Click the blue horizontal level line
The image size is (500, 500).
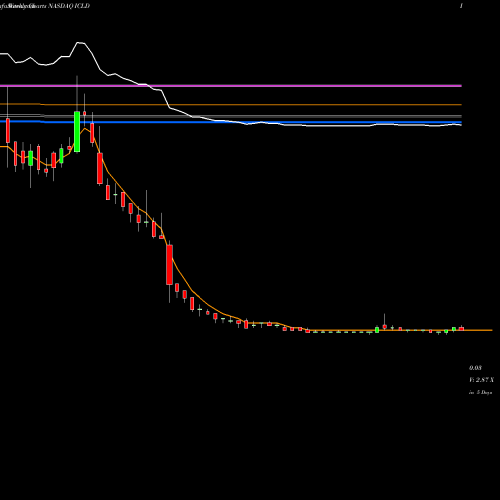point(231,122)
